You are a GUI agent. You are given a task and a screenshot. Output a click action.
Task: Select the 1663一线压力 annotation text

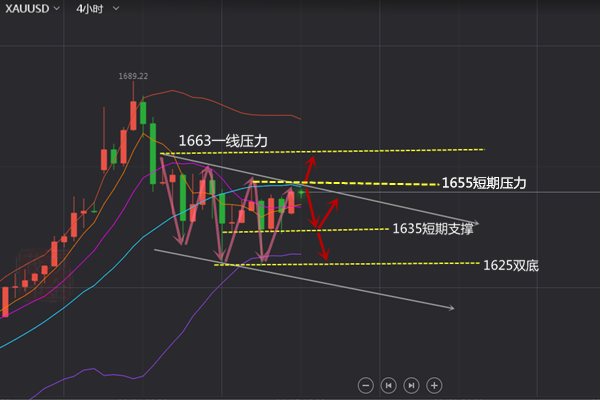223,141
